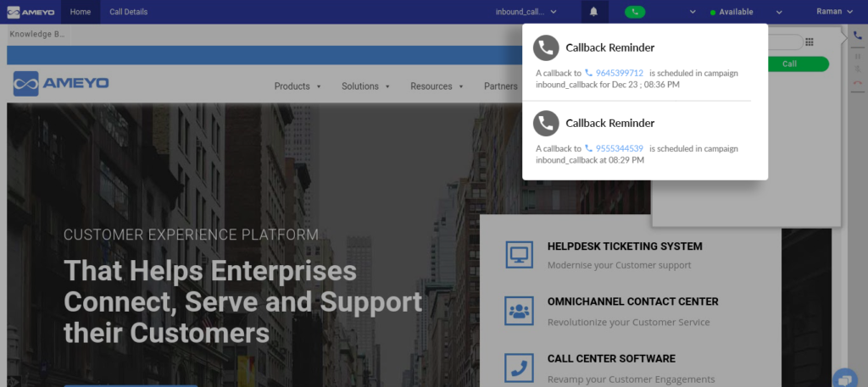This screenshot has width=868, height=387.
Task: Expand the Products menu on website
Action: [298, 86]
